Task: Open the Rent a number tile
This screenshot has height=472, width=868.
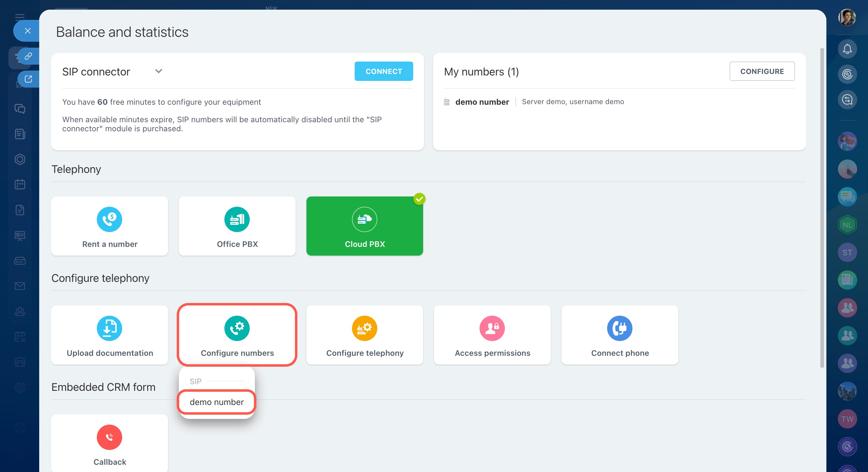Action: [109, 226]
